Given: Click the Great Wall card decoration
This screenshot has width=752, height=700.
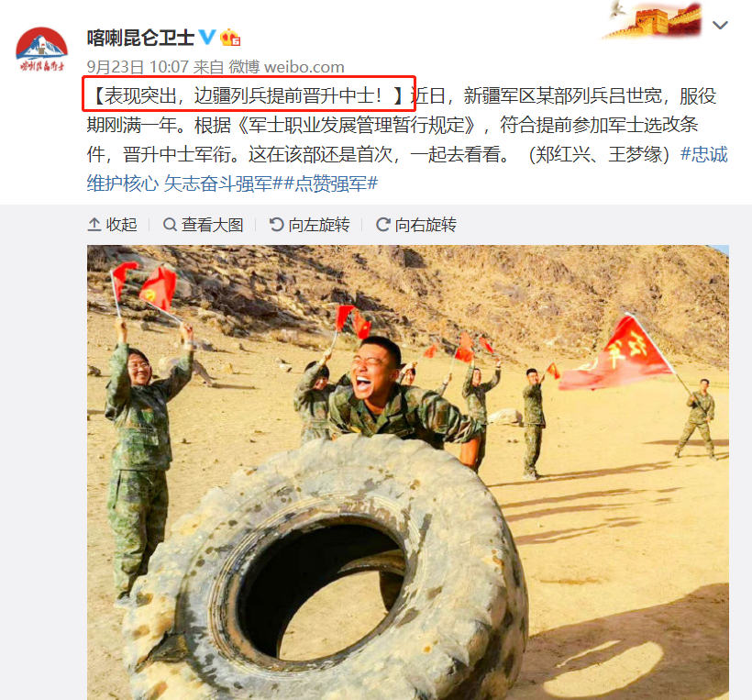Looking at the screenshot, I should [x=652, y=20].
